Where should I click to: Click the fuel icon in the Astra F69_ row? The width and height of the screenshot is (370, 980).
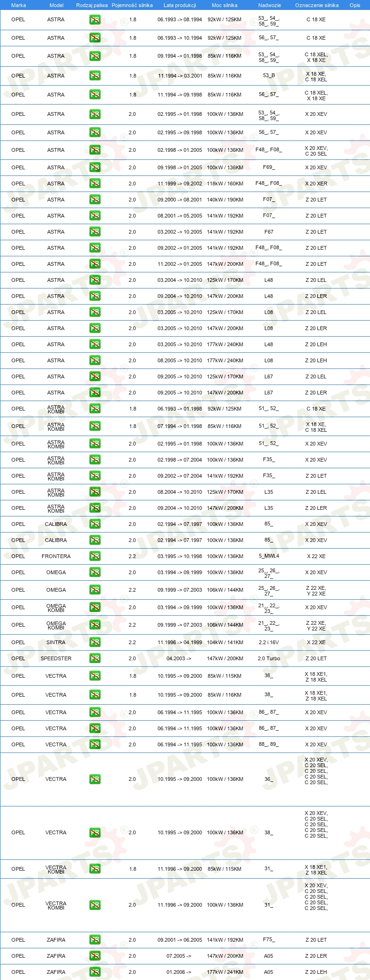(95, 167)
